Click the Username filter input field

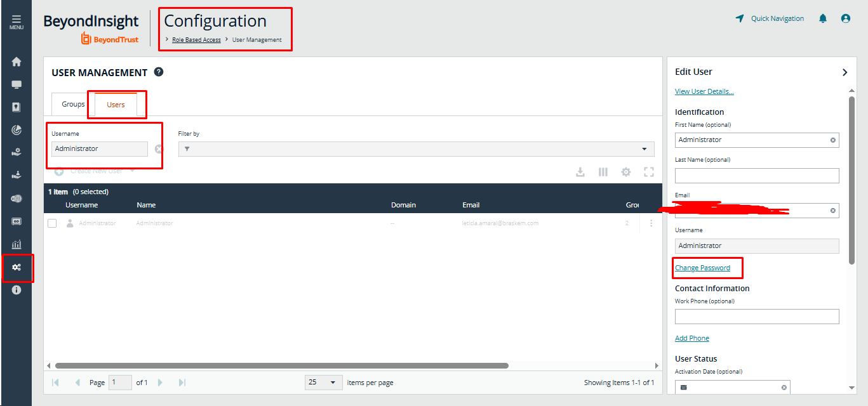tap(100, 148)
